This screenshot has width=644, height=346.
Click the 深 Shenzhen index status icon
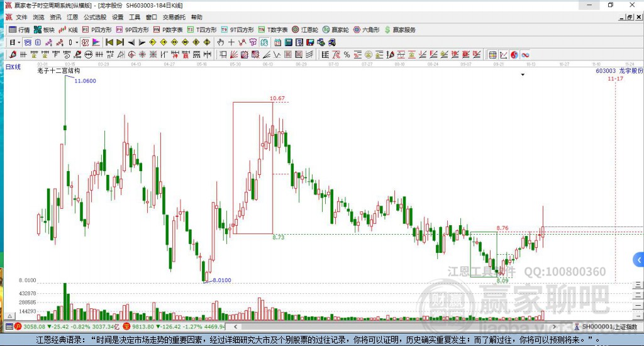coord(126,326)
